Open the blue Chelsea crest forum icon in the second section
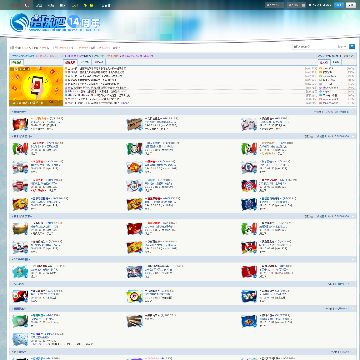 249,167
